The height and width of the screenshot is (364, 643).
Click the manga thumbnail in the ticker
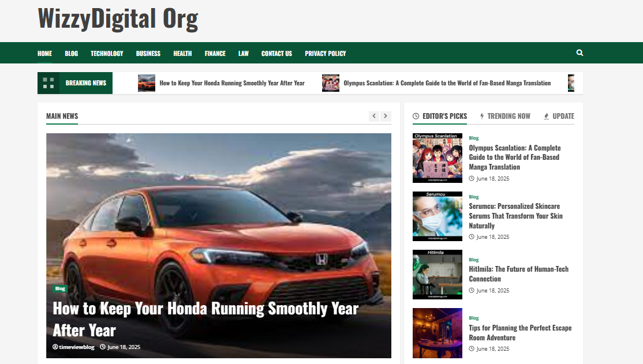point(331,83)
